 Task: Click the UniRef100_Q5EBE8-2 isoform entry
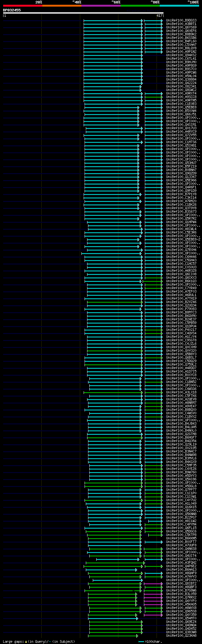[183, 239]
